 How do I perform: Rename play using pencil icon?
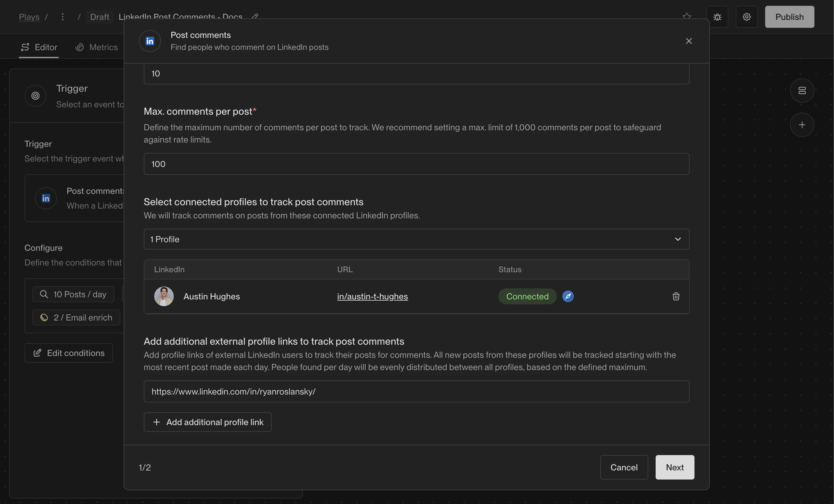tap(255, 16)
